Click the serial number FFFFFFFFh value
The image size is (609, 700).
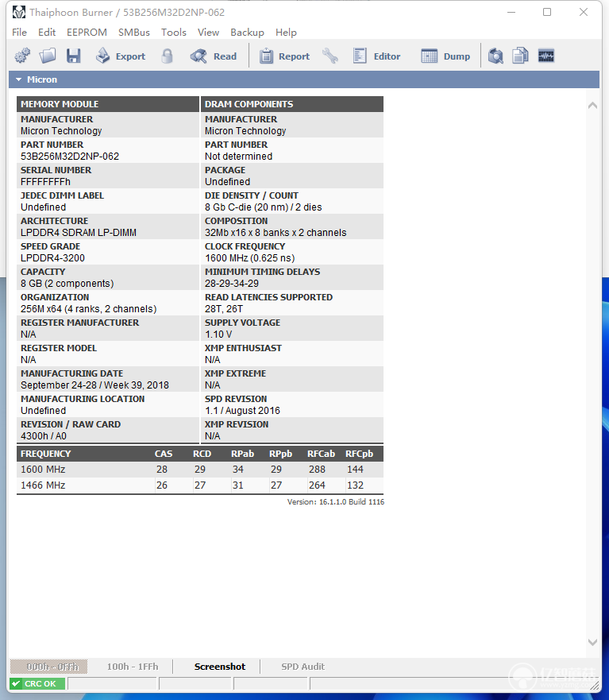(45, 182)
